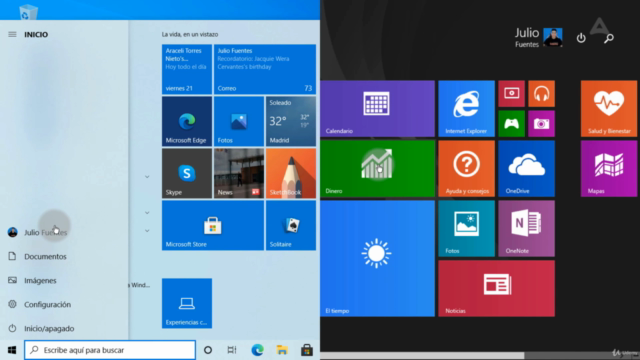
Task: Open the OneNote tile
Action: click(x=527, y=228)
